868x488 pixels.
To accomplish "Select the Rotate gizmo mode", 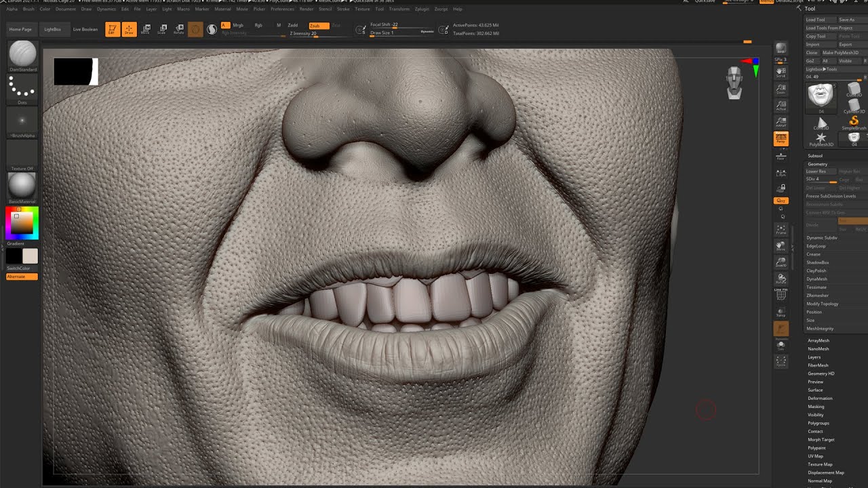I will click(179, 29).
